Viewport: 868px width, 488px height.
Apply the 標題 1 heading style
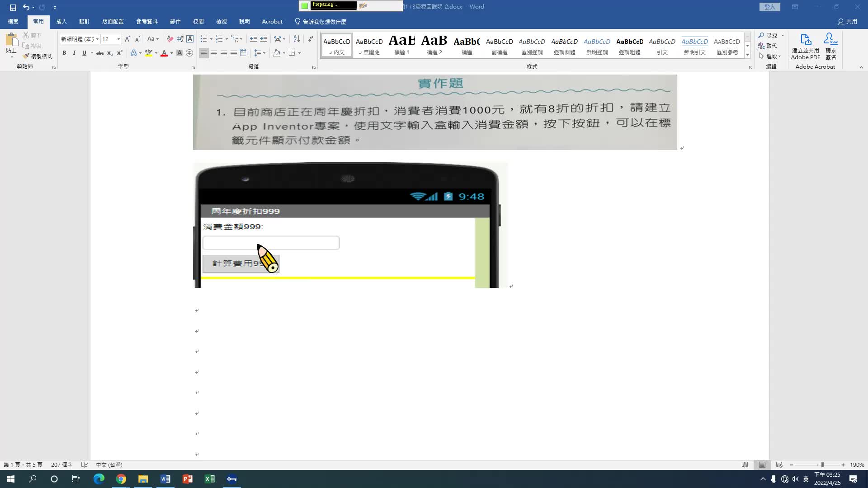pyautogui.click(x=401, y=45)
